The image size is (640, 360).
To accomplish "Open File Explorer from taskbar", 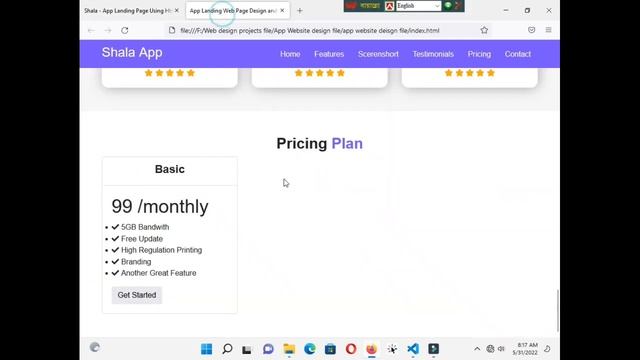I will pyautogui.click(x=289, y=349).
